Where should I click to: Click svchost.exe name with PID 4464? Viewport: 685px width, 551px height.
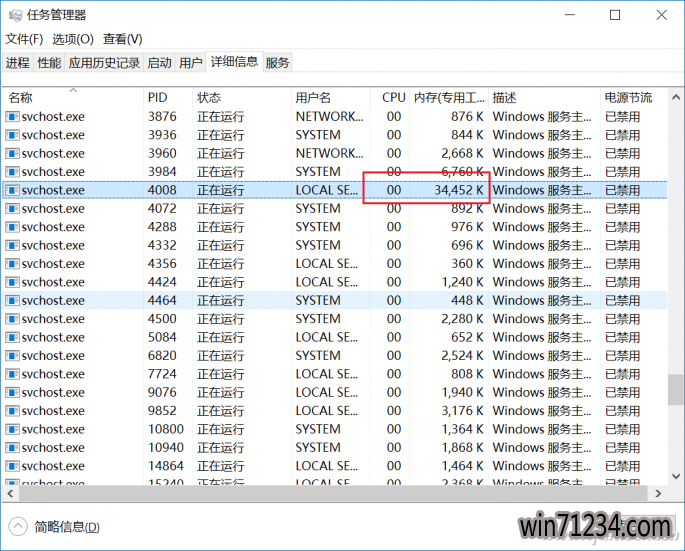53,301
